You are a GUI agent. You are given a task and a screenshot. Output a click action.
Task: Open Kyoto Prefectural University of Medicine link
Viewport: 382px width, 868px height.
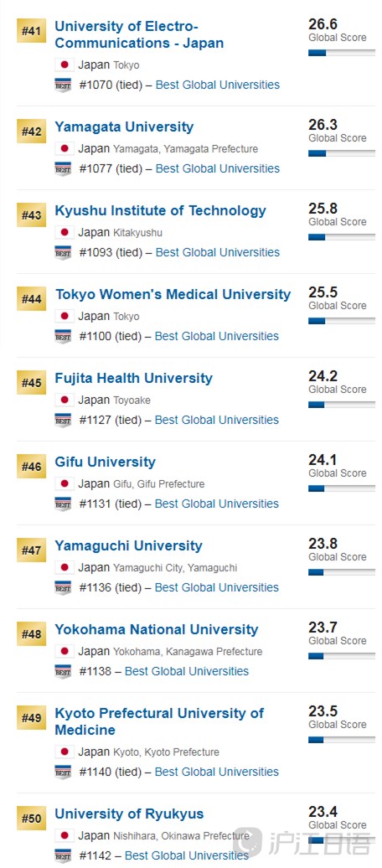point(159,721)
